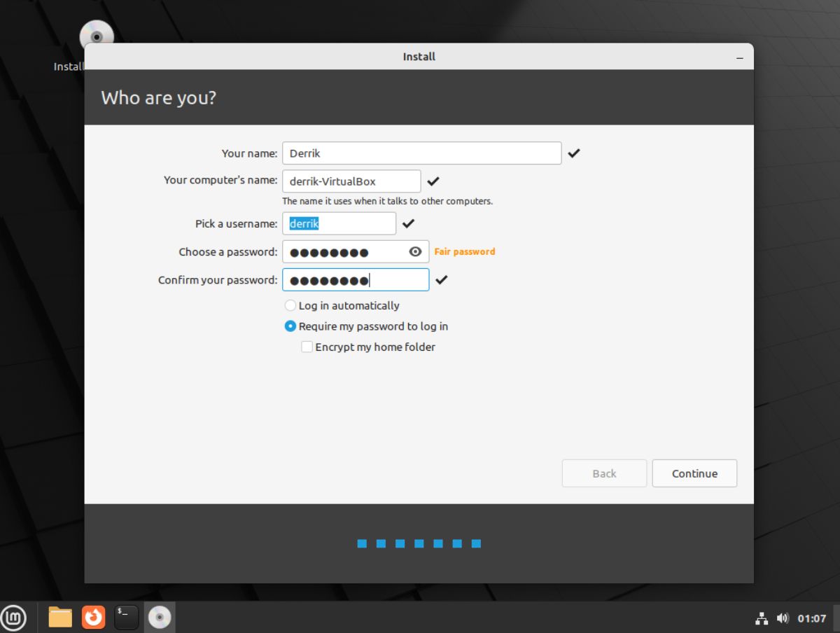Click the volume icon in the system tray
Image resolution: width=840 pixels, height=633 pixels.
(782, 618)
